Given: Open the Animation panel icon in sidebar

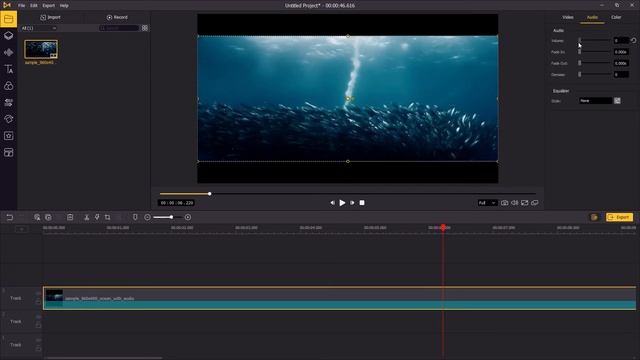Looking at the screenshot, I should point(9,119).
